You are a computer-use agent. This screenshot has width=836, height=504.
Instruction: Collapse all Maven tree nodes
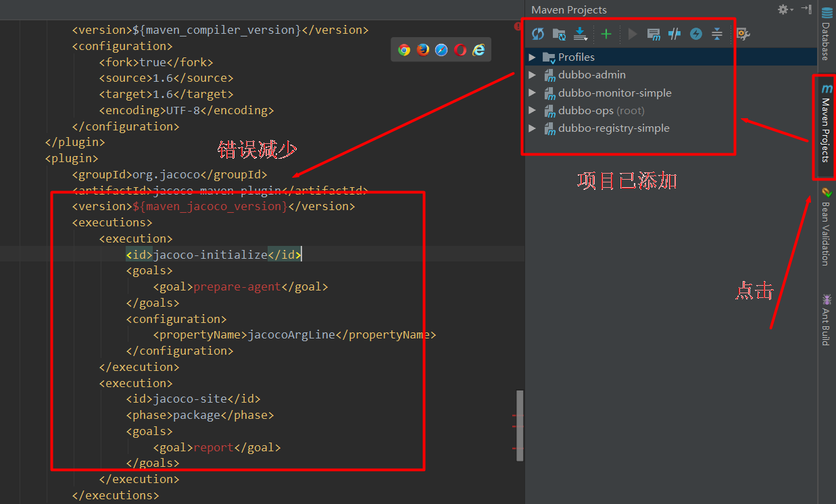(717, 34)
